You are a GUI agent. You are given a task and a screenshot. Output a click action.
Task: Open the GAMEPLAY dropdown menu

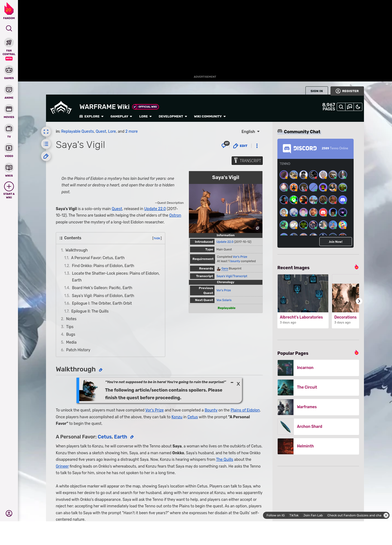click(121, 116)
